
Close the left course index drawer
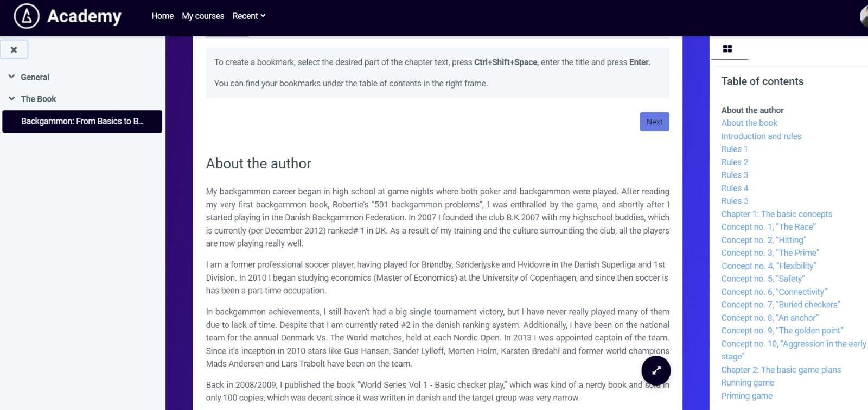14,49
